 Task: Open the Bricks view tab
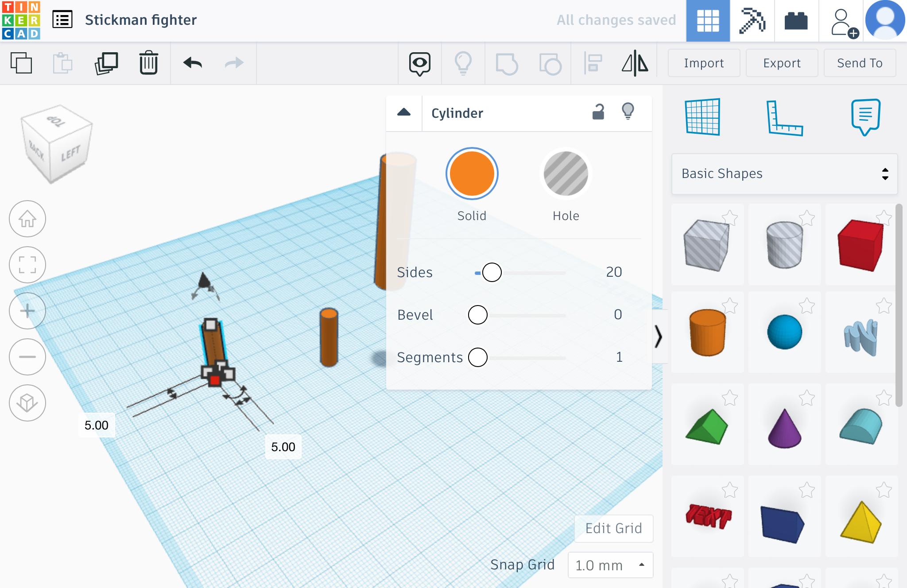coord(796,20)
